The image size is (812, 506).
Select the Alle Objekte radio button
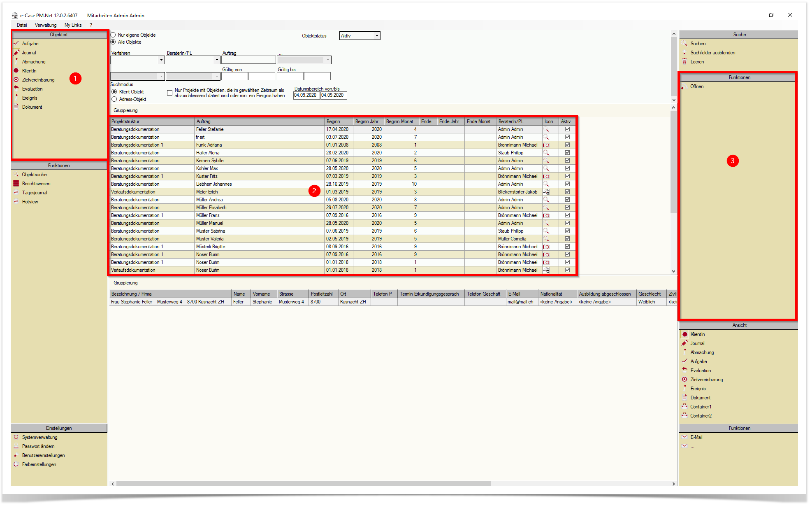[x=113, y=42]
